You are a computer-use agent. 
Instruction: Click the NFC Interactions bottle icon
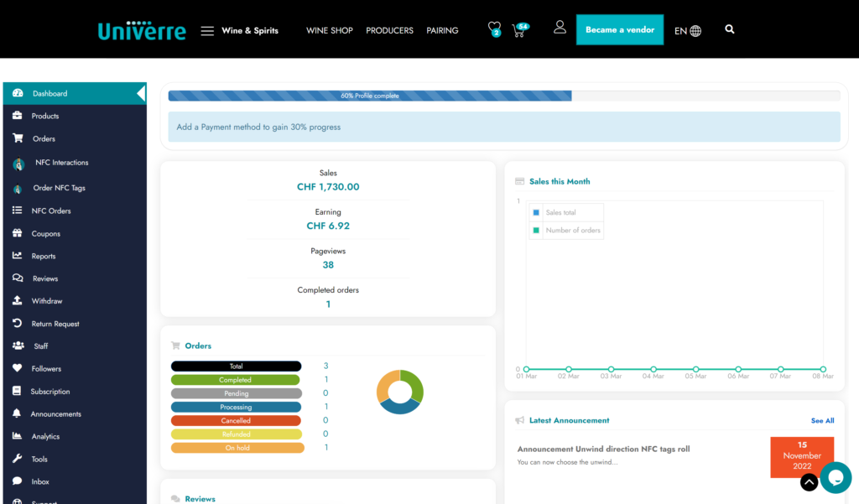tap(18, 164)
